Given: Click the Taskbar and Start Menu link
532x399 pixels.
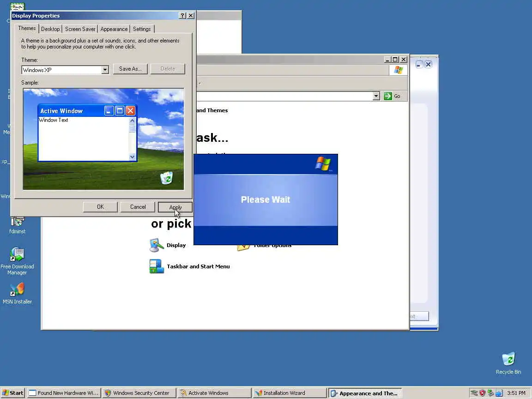Looking at the screenshot, I should pos(198,266).
